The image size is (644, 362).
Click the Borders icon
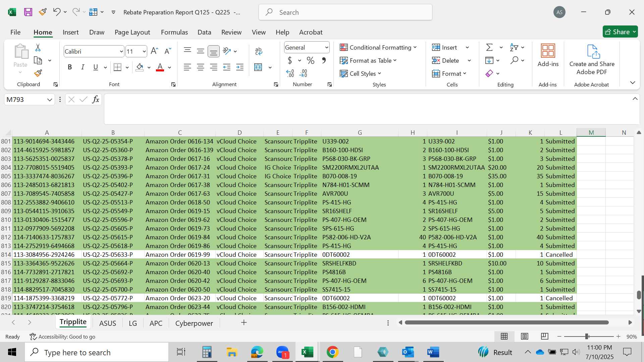click(x=117, y=67)
